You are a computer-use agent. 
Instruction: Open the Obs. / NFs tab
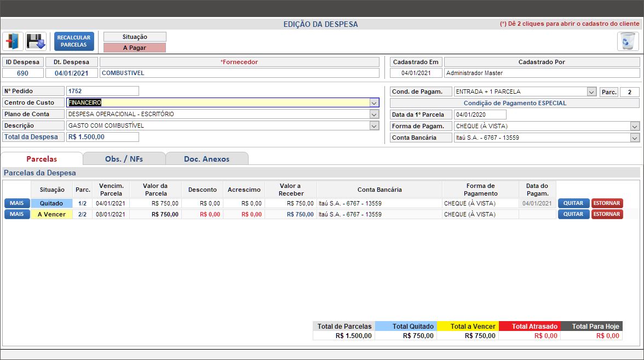coord(124,159)
